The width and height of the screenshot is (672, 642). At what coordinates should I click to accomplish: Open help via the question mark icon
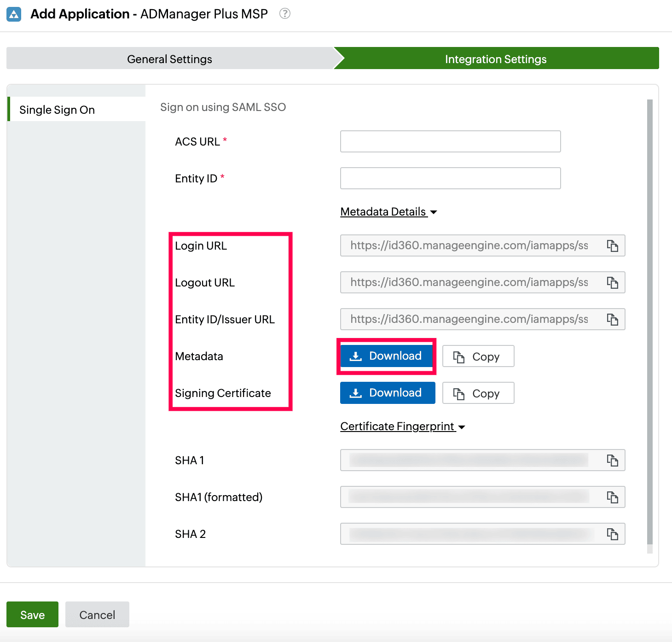(284, 13)
